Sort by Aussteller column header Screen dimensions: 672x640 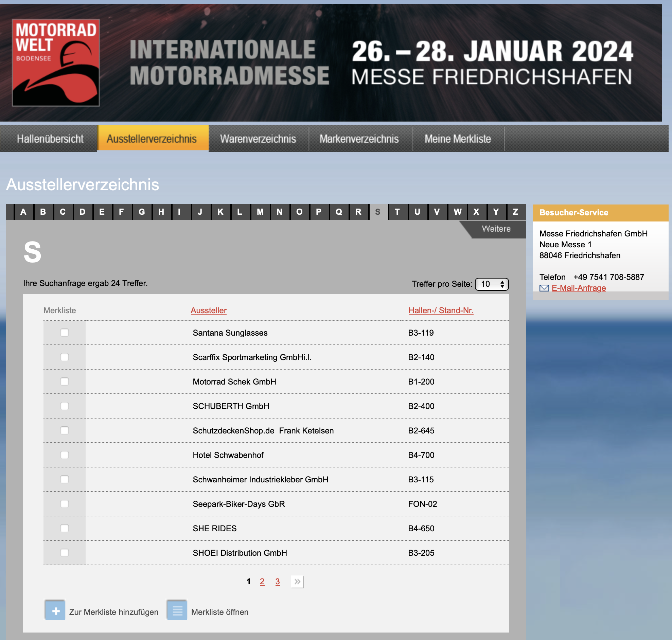click(x=208, y=310)
